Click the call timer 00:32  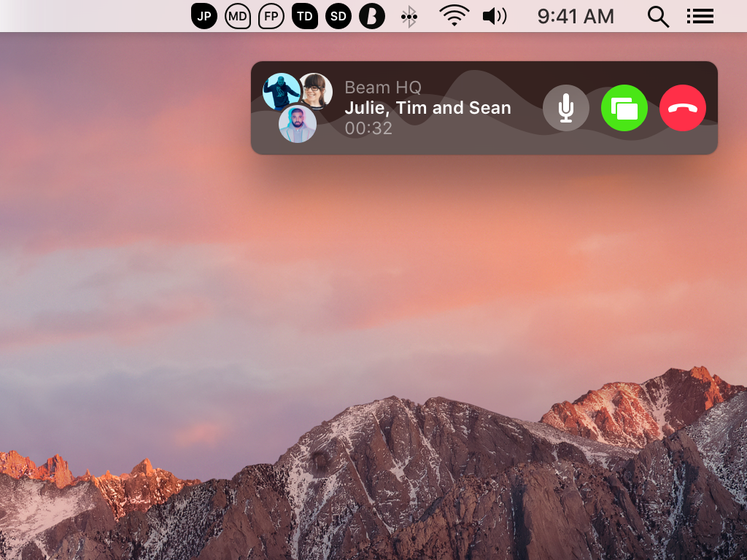point(368,128)
